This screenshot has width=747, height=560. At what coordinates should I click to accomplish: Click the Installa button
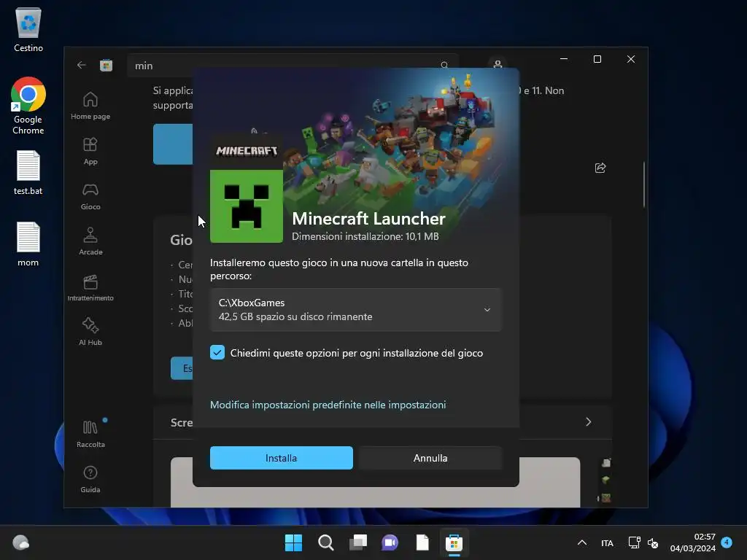point(281,458)
